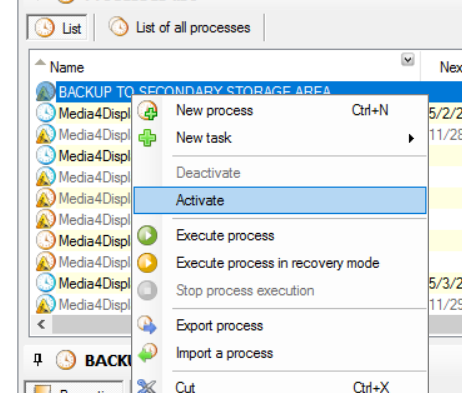This screenshot has height=393, width=462.
Task: Sort by the Name column header
Action: 67,67
